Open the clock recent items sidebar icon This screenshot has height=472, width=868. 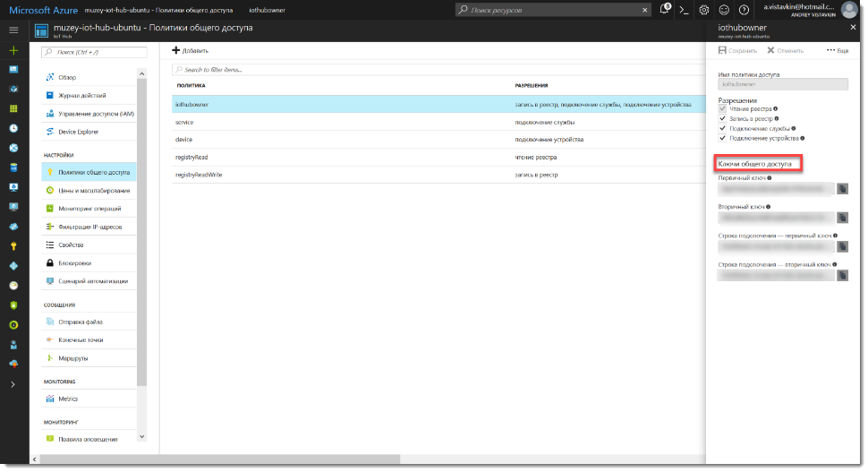[13, 129]
